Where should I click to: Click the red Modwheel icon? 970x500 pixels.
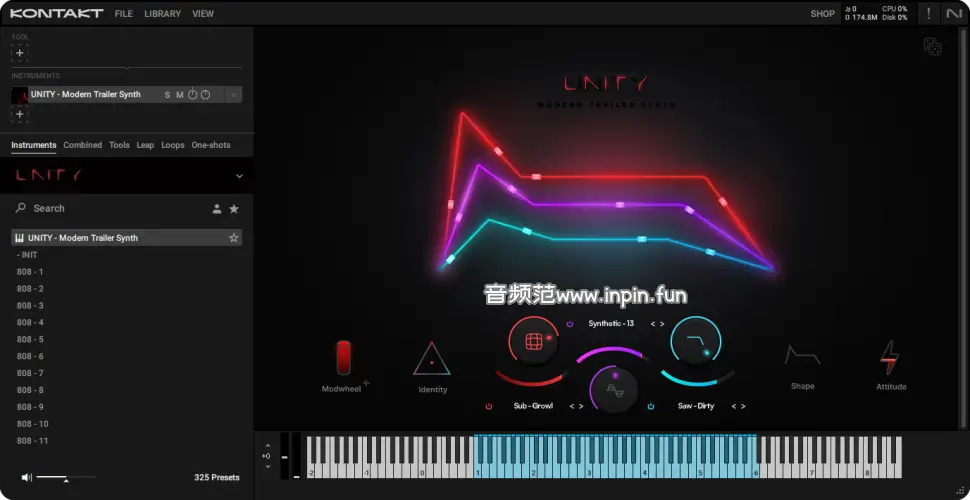click(x=343, y=358)
